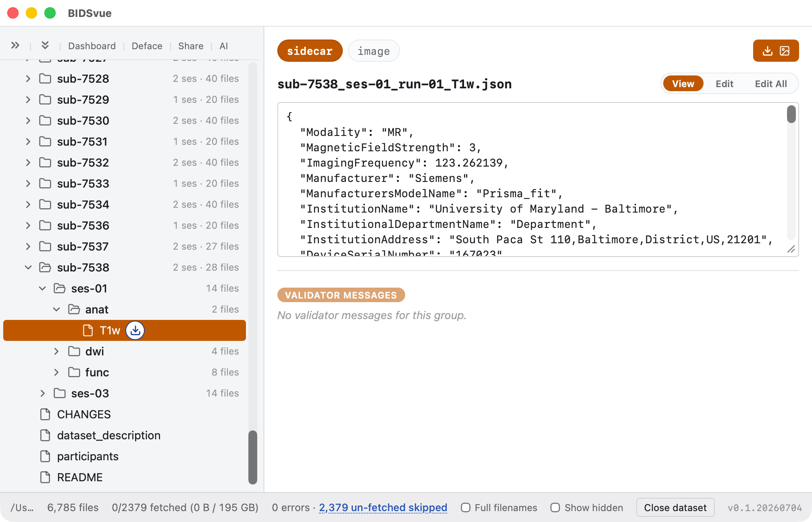
Task: Switch to Edit mode
Action: coord(725,84)
